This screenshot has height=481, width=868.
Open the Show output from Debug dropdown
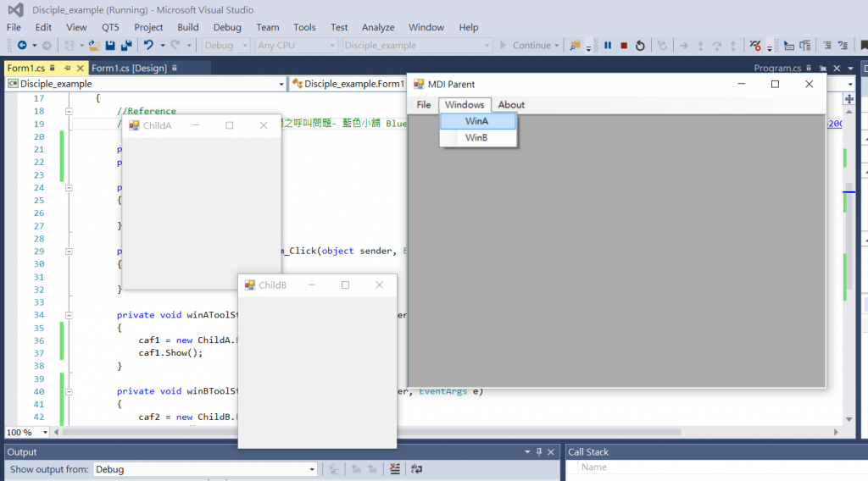[205, 469]
